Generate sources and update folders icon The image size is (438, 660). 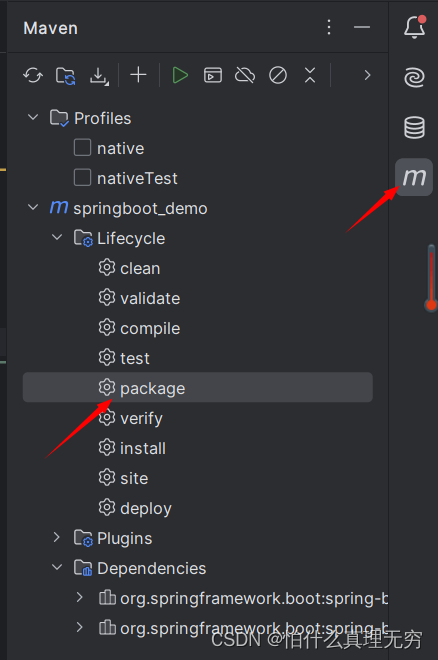click(x=66, y=76)
